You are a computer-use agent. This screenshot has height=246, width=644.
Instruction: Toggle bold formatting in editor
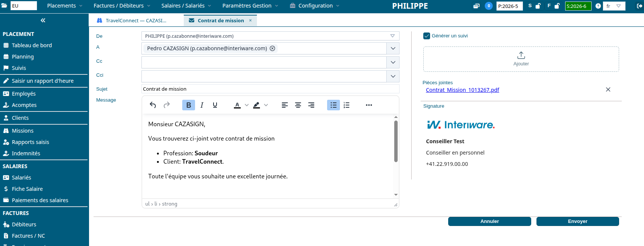tap(189, 105)
